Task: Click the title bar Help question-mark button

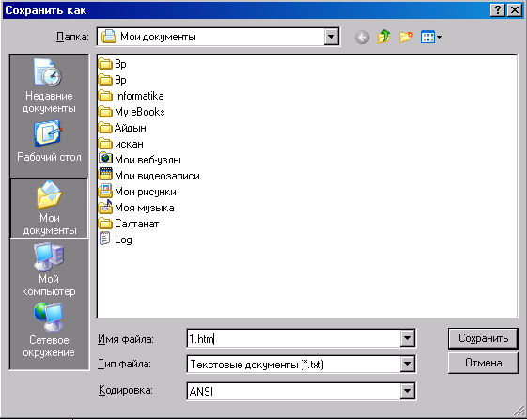Action: pos(498,10)
